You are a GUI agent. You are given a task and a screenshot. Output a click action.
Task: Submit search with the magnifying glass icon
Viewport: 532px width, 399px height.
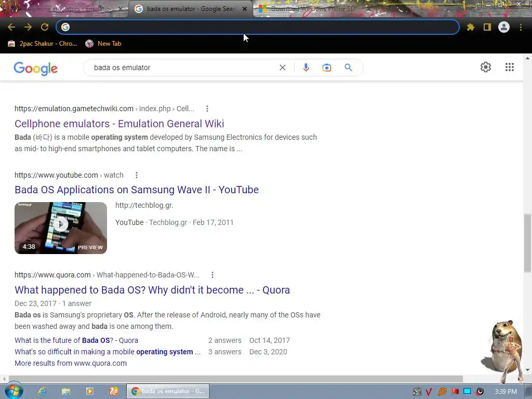coord(348,68)
